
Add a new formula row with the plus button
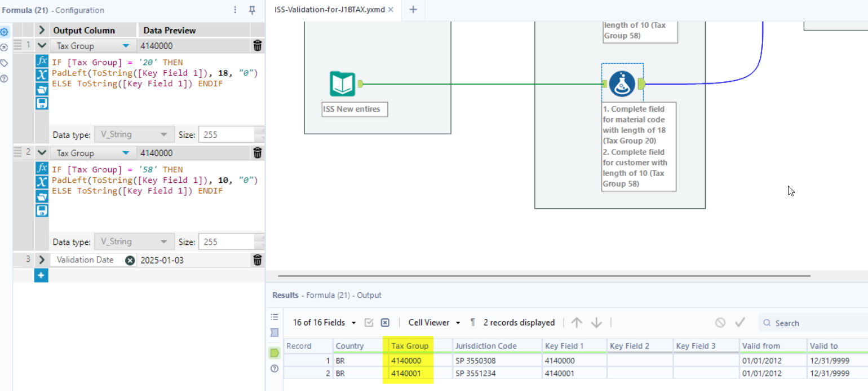click(41, 275)
